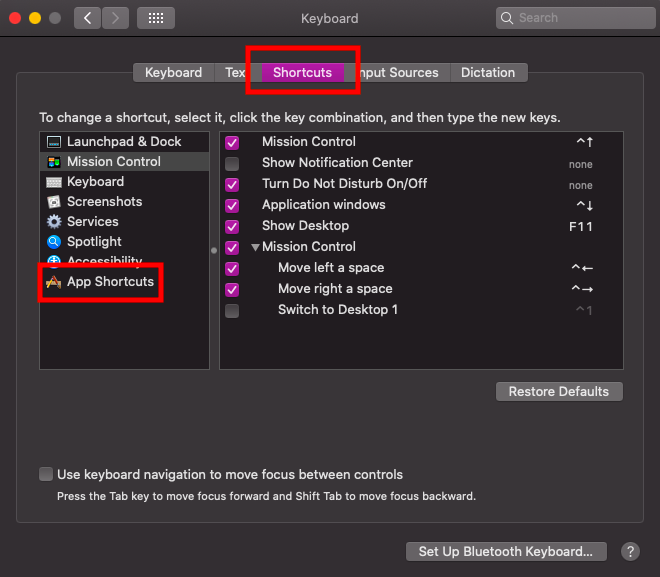The image size is (660, 577).
Task: Uncheck Turn Do Not Disturb On/Off
Action: (x=232, y=184)
